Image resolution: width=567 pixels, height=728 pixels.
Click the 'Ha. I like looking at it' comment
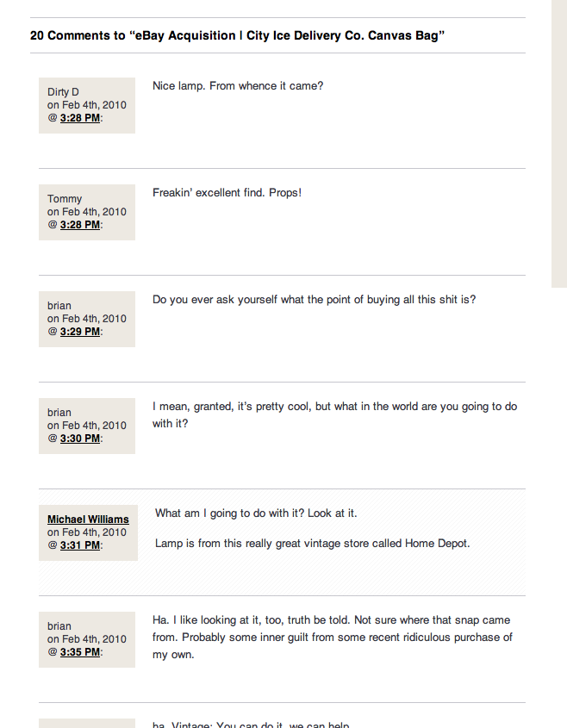(333, 637)
